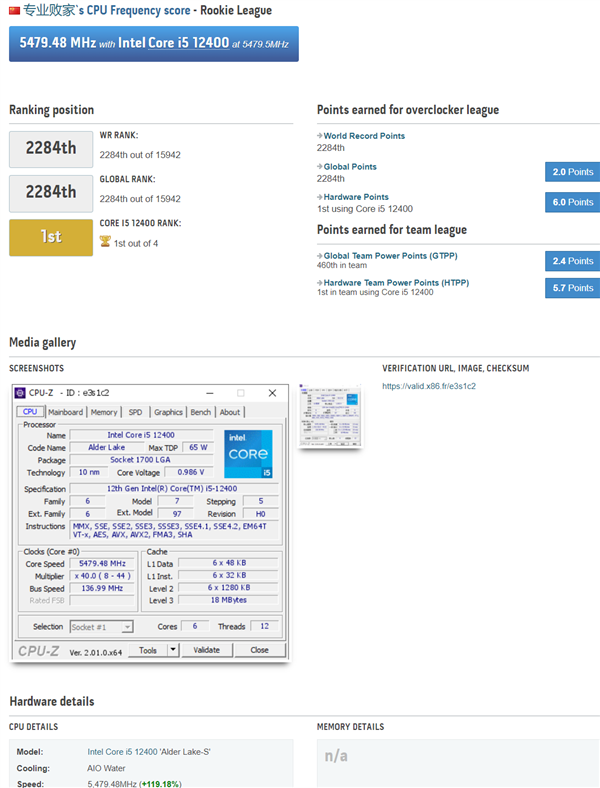Click the 12th Gen Intel specification field
Image resolution: width=600 pixels, height=788 pixels.
[172, 488]
